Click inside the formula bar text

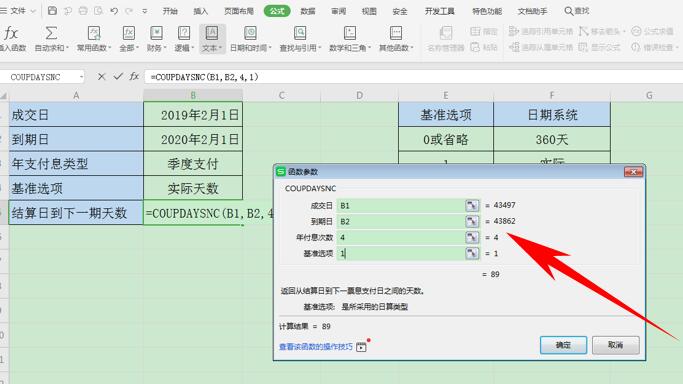[x=414, y=77]
